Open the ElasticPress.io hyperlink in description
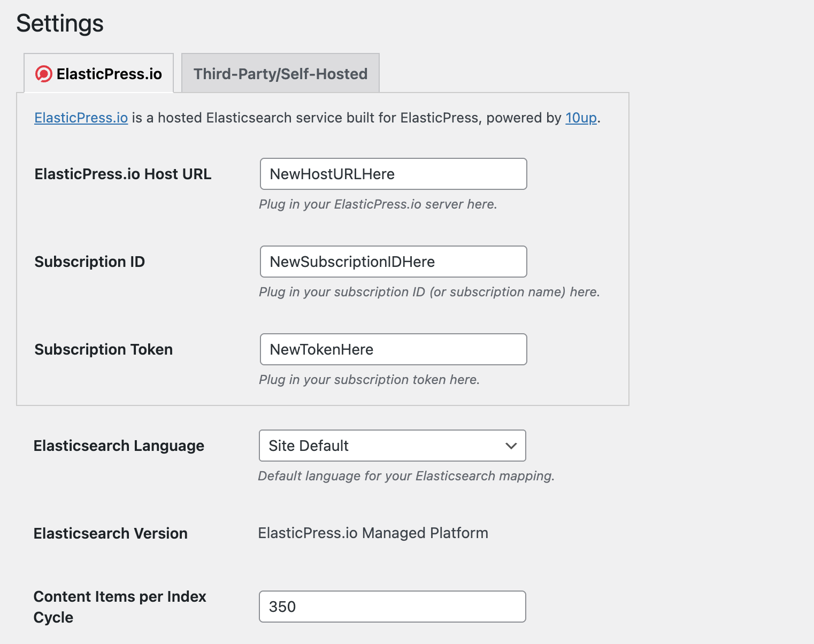Viewport: 814px width, 644px height. [81, 118]
